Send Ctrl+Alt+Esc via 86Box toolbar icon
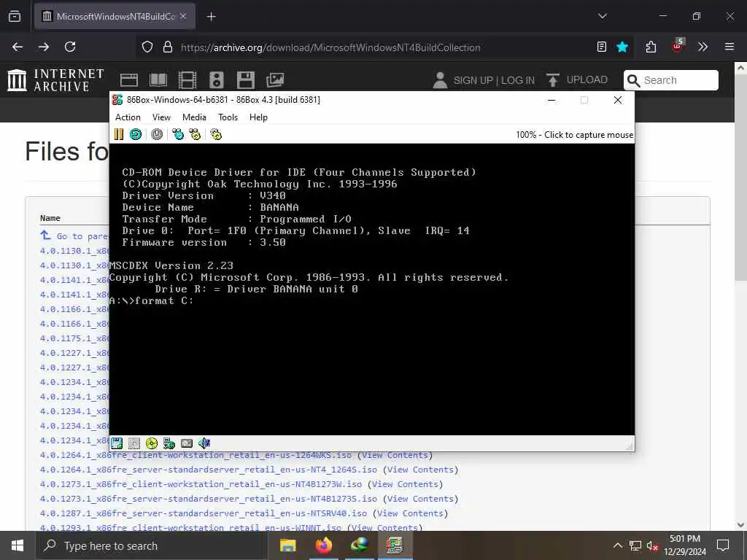This screenshot has height=560, width=747. [195, 134]
